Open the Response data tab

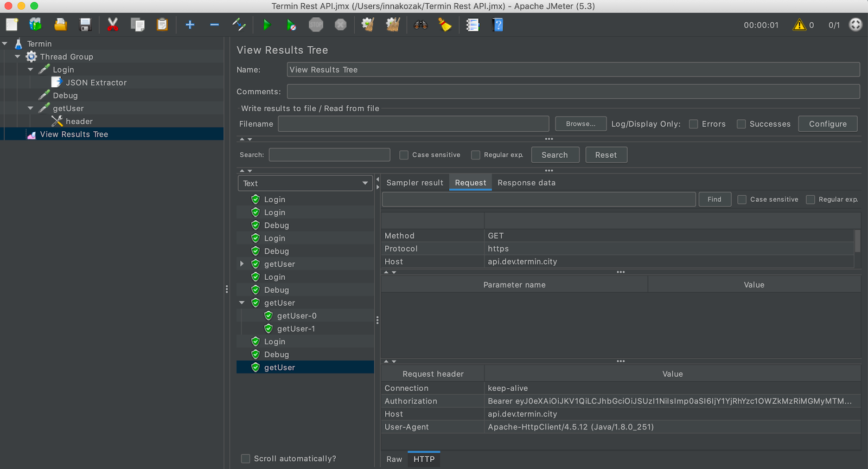526,183
